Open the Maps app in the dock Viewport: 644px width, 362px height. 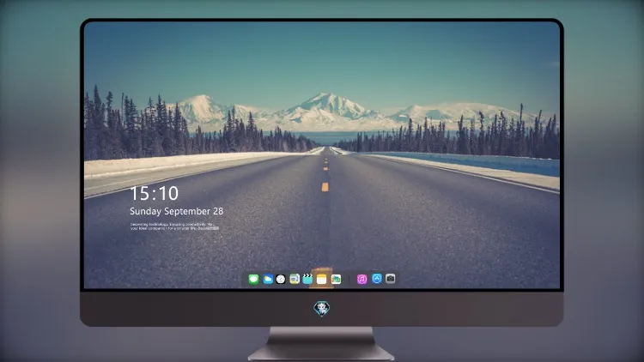(x=295, y=279)
